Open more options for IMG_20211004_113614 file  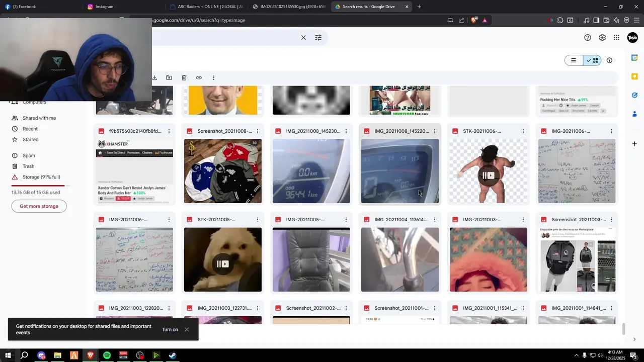(435, 220)
